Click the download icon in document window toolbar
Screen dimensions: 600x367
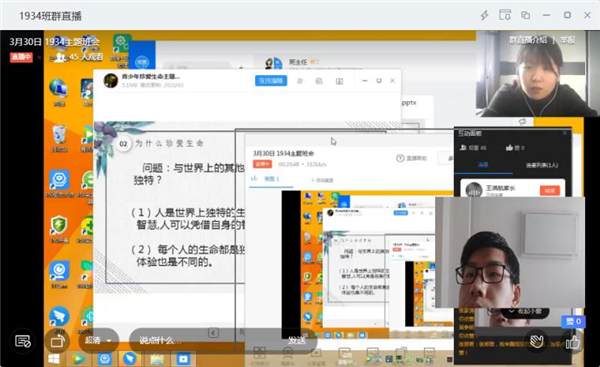tap(339, 81)
